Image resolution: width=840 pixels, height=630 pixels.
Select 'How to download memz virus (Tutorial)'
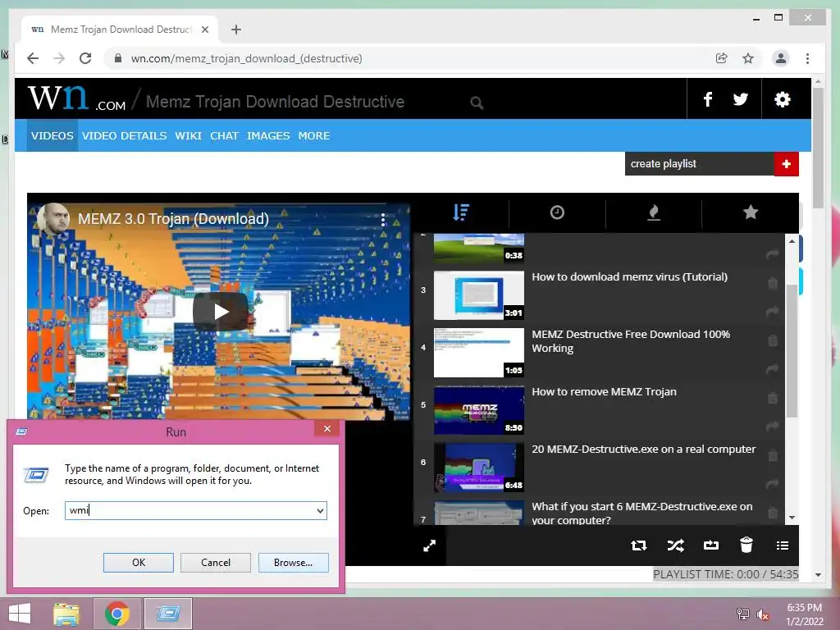click(x=629, y=277)
